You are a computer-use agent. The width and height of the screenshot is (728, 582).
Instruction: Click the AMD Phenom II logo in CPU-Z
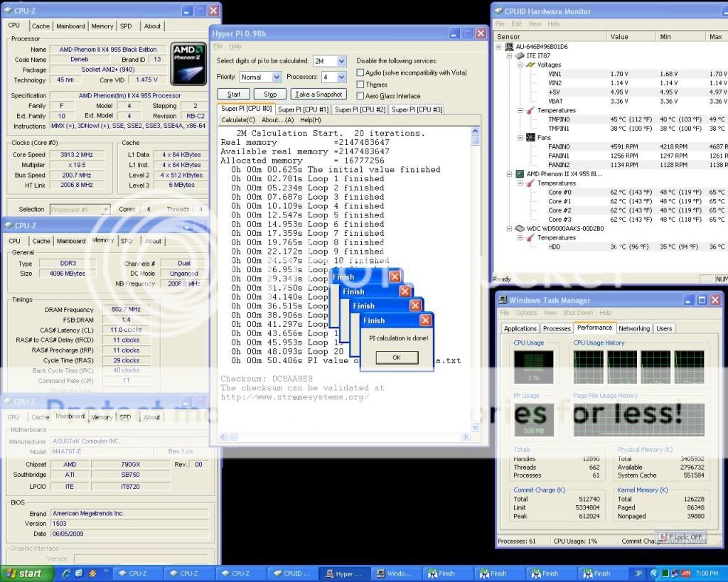click(188, 65)
